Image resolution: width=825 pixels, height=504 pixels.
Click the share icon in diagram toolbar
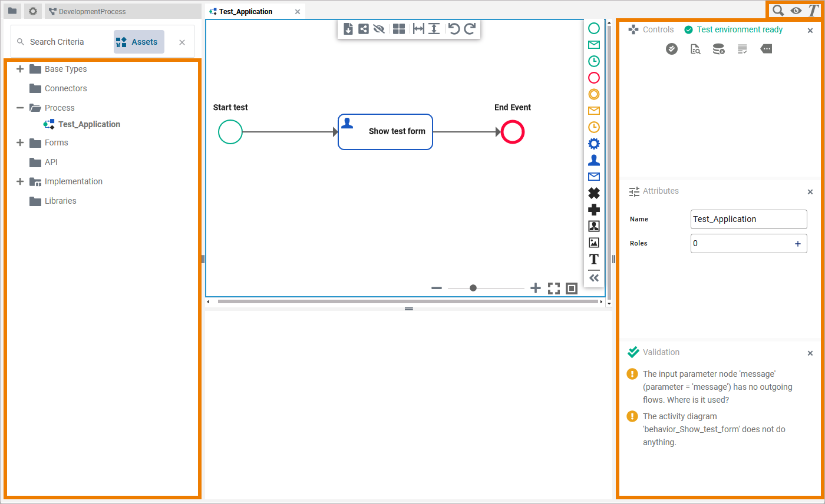tap(364, 29)
